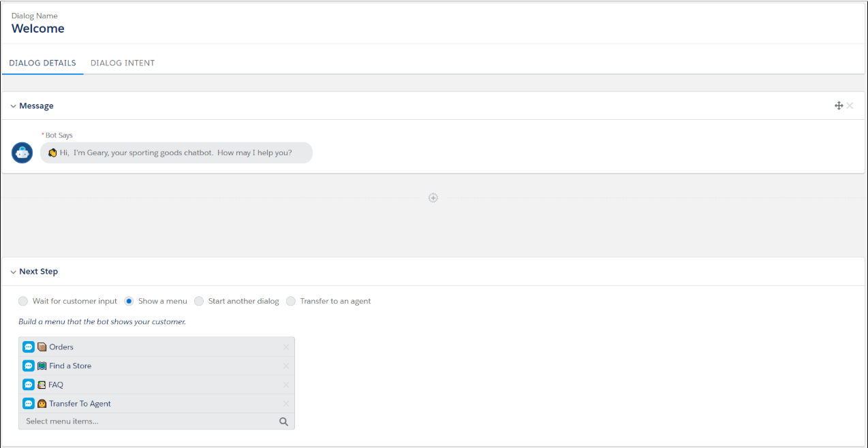
Task: Remove Orders from the menu list
Action: click(286, 347)
